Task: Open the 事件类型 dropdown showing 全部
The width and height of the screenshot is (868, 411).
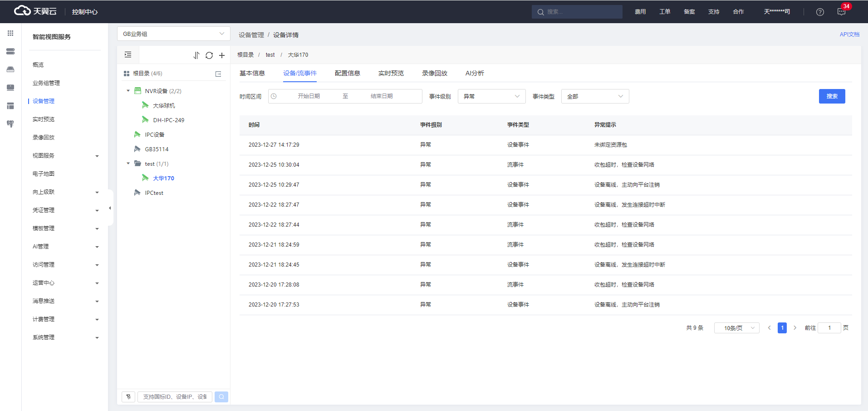Action: [x=595, y=96]
